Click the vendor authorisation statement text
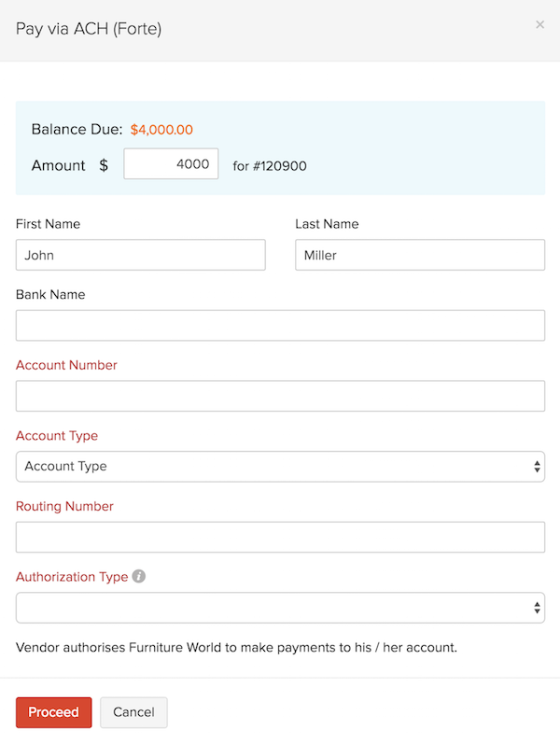Screen dimensions: 560x744 pos(236,646)
